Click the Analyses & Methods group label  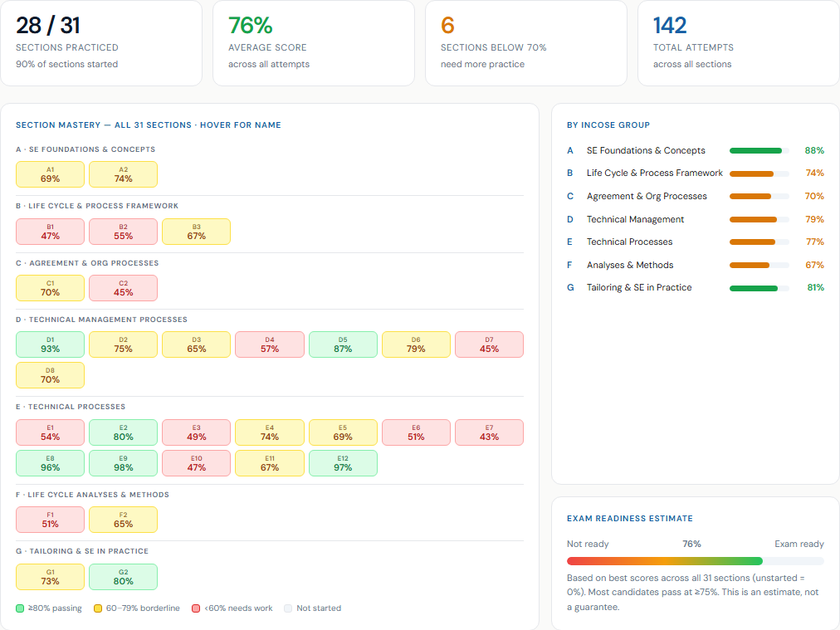[630, 265]
